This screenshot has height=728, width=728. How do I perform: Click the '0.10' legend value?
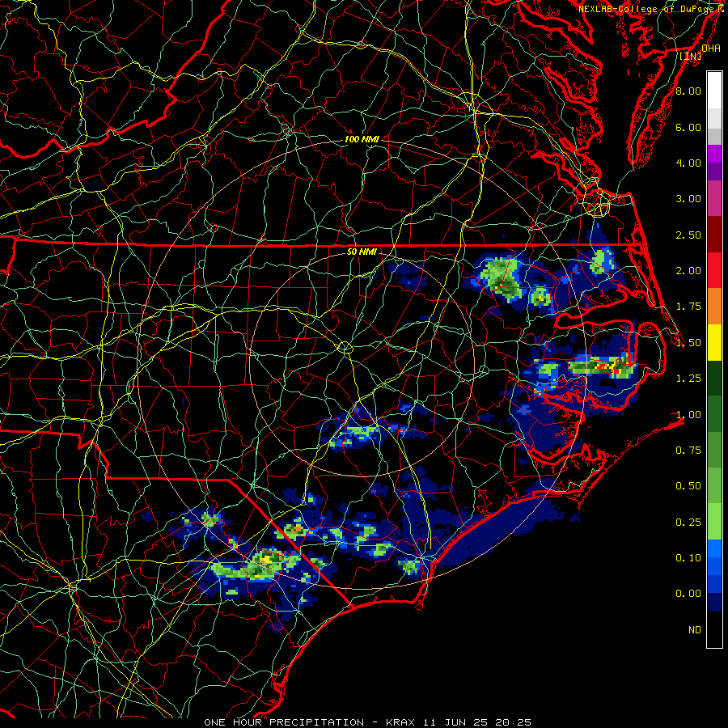click(x=688, y=557)
